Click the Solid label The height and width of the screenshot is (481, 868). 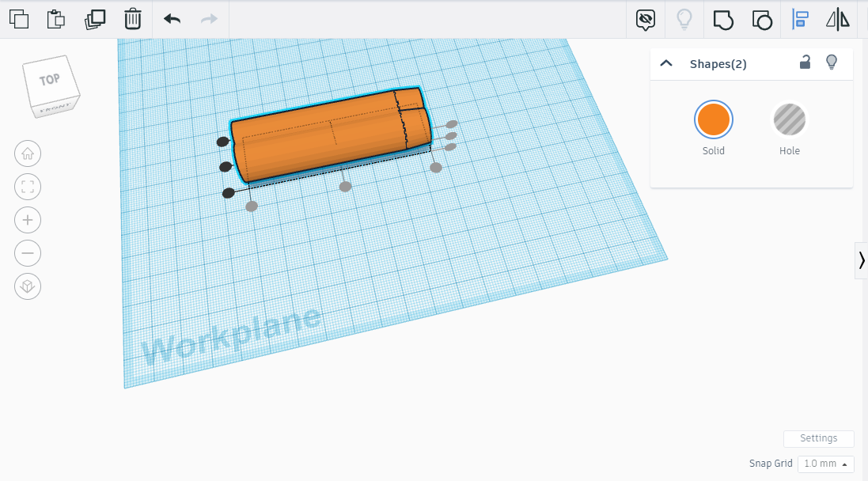point(714,150)
